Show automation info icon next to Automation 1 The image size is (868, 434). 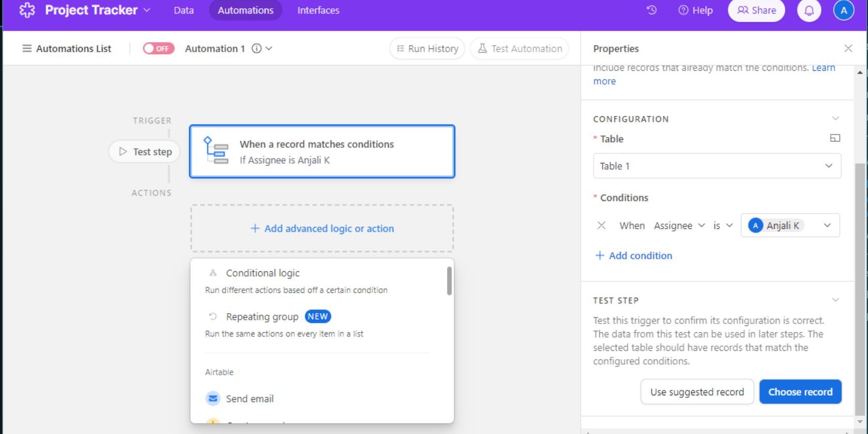coord(256,48)
